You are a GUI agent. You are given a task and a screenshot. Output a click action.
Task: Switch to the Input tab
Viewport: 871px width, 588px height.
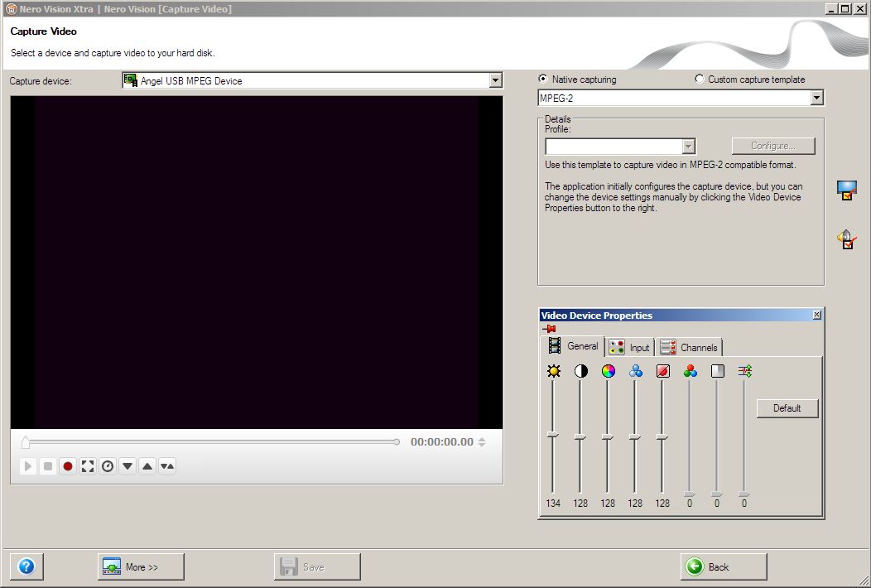[629, 347]
